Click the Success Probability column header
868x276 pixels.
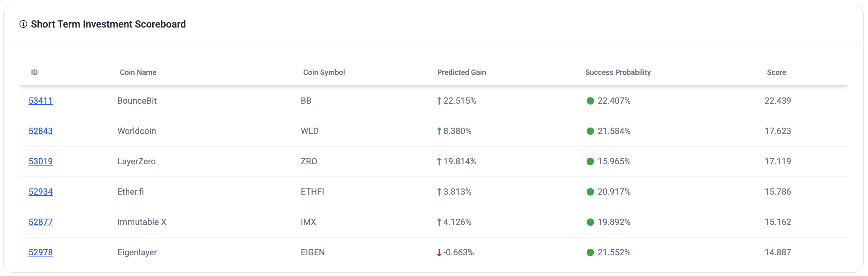(x=618, y=72)
